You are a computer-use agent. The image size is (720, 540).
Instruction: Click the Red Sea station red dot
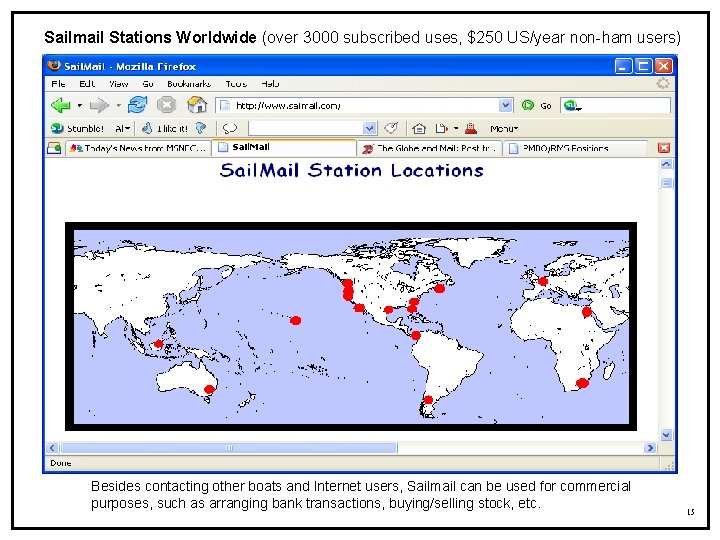click(x=587, y=312)
